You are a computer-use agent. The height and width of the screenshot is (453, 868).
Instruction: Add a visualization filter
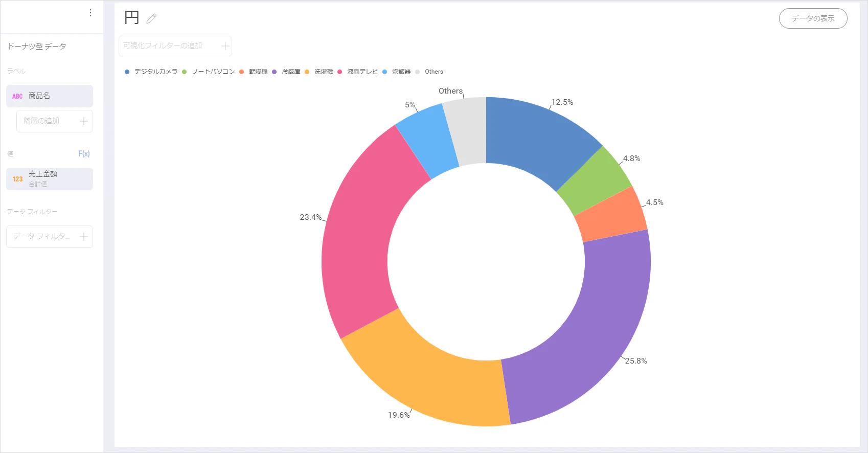pyautogui.click(x=175, y=46)
